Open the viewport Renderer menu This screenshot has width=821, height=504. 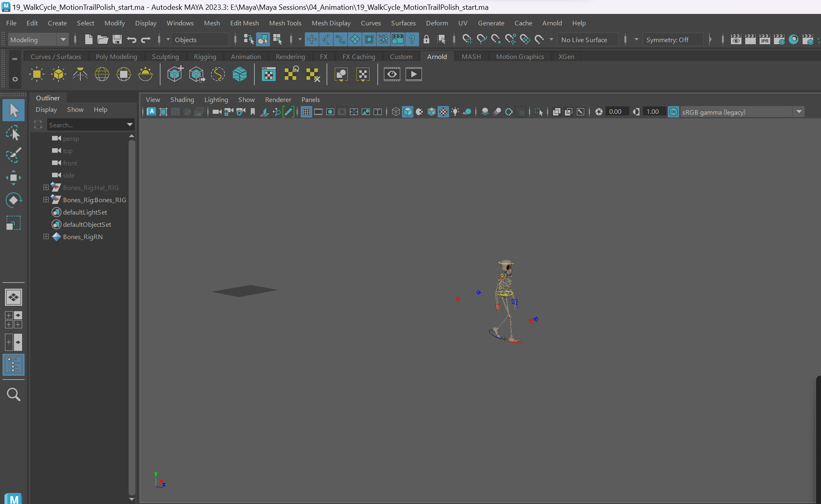point(278,99)
